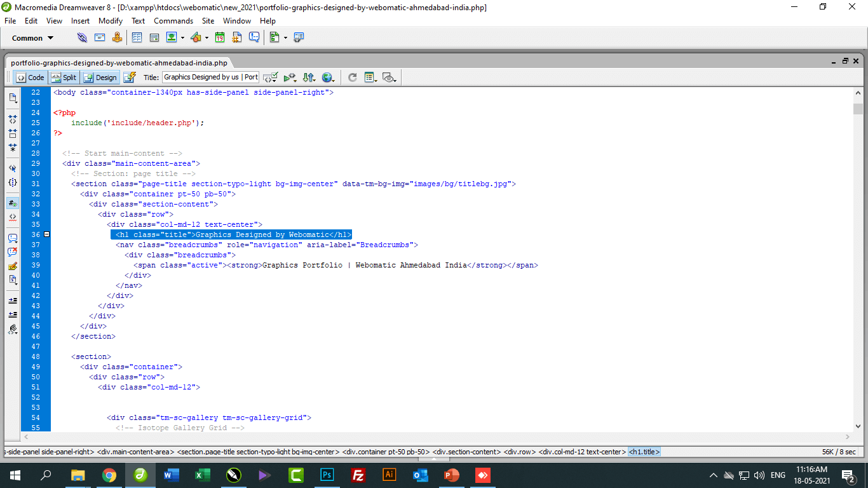Viewport: 868px width, 488px height.
Task: Open Preview/Debug in Browser dropdown
Action: coord(328,78)
